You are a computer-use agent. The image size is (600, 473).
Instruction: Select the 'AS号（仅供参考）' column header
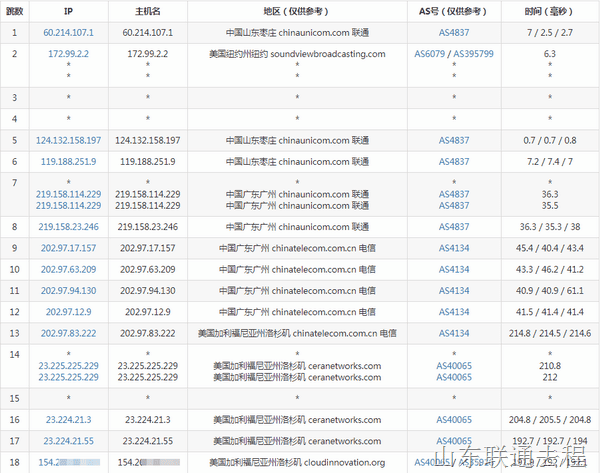coord(454,11)
